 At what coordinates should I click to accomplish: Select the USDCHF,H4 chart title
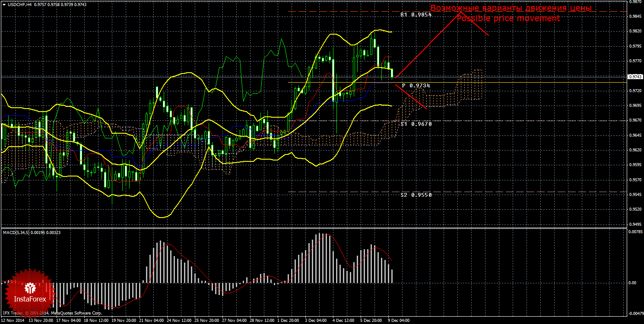point(19,4)
